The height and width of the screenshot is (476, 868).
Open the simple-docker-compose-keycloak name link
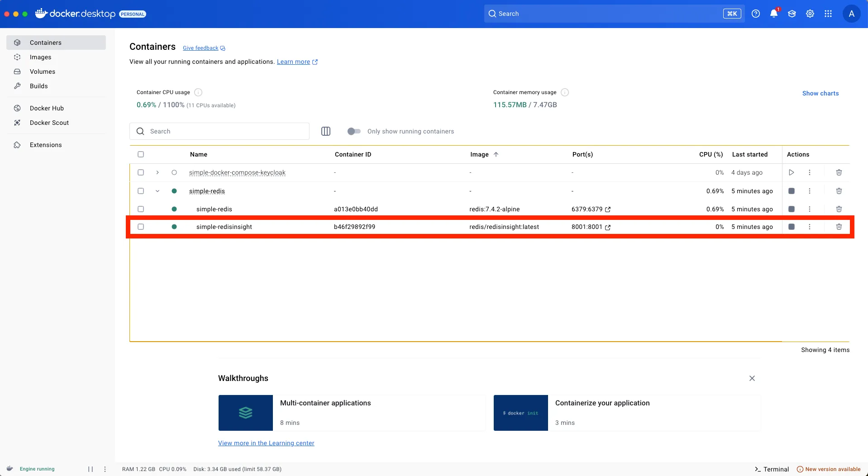237,172
